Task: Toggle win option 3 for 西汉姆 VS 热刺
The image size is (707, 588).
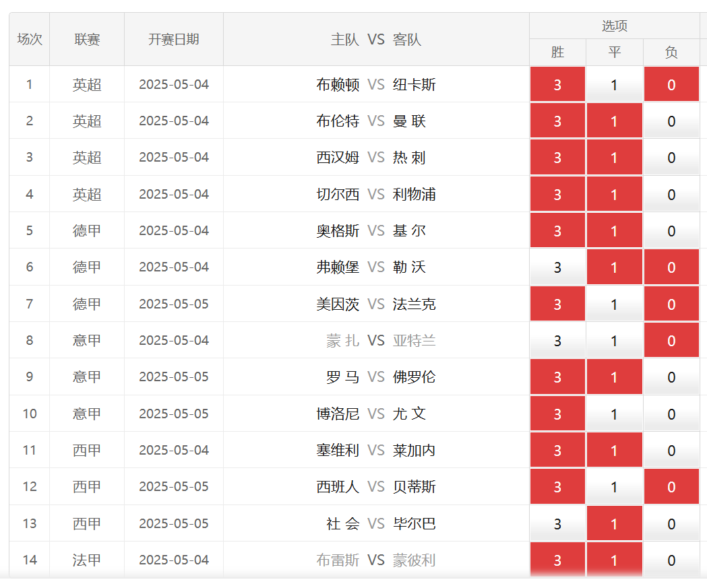Action: coord(557,157)
